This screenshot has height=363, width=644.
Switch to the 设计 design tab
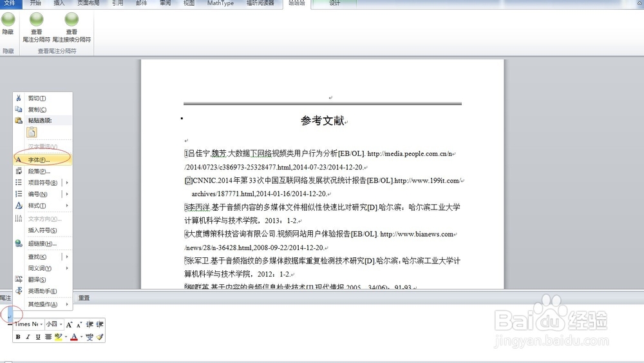tap(335, 3)
